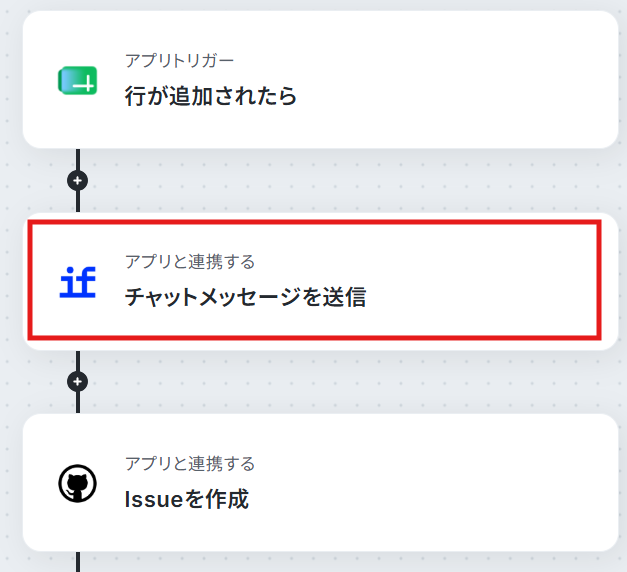627x572 pixels.
Task: Click connector line just above the Issueを作成 card
Action: tap(78, 403)
